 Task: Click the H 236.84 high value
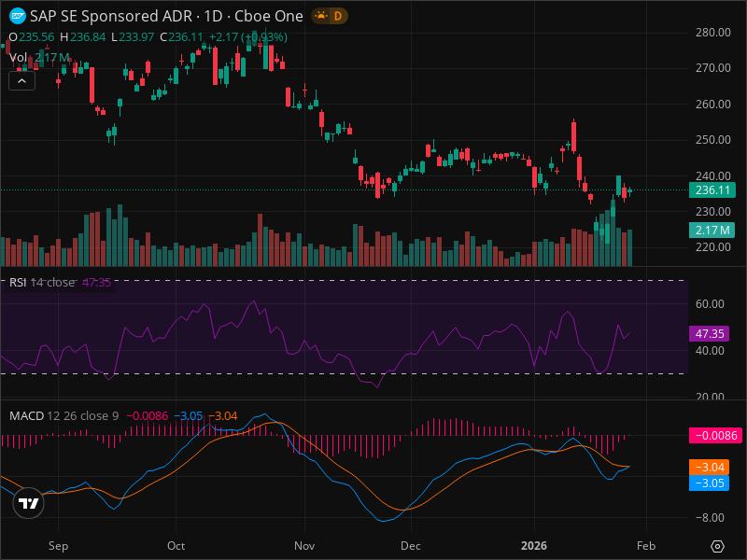(83, 37)
